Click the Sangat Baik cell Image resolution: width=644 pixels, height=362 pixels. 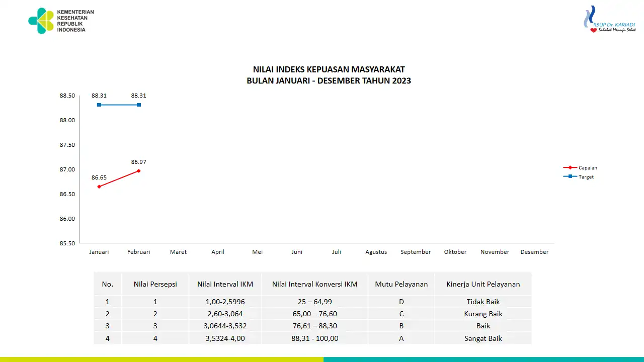[483, 338]
